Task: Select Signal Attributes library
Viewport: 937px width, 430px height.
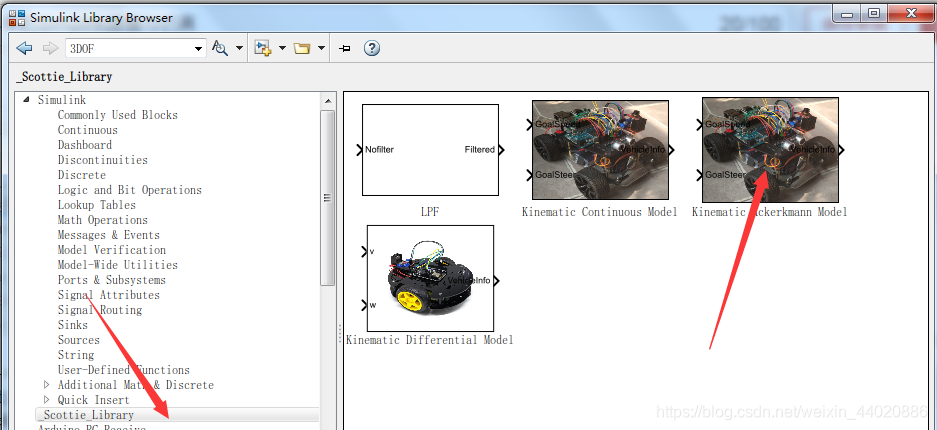Action: [109, 294]
